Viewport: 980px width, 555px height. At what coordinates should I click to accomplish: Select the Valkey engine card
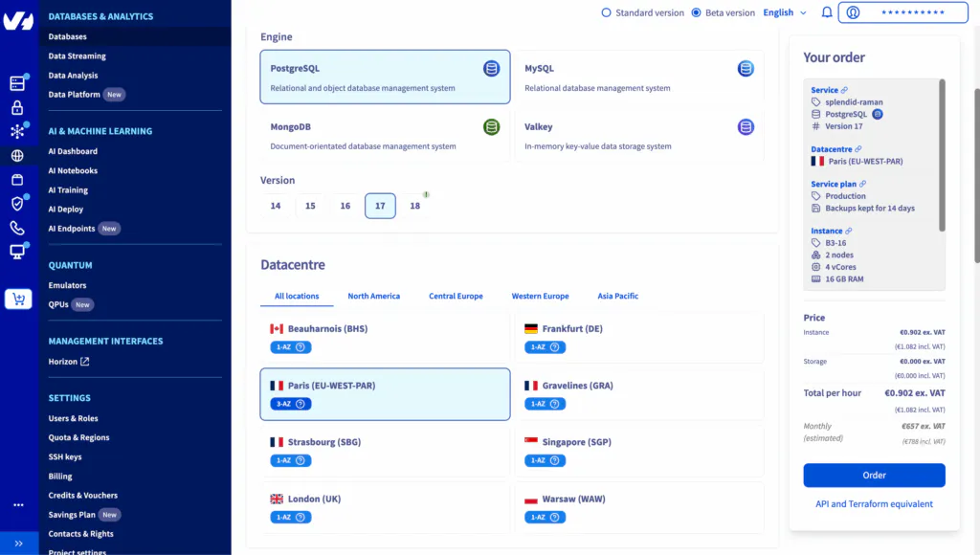pyautogui.click(x=638, y=135)
